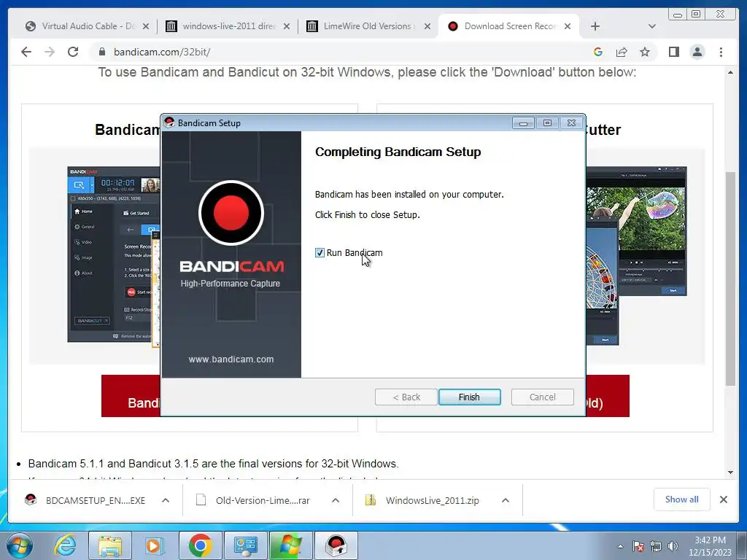This screenshot has height=560, width=747.
Task: Bookmark this tab with the star icon
Action: click(x=645, y=52)
